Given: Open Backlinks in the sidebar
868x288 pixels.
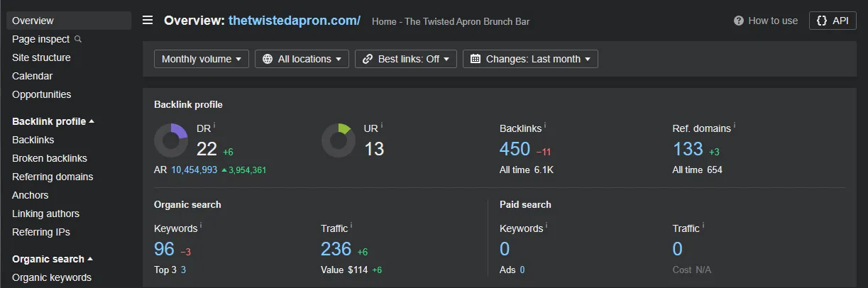Looking at the screenshot, I should (x=33, y=140).
